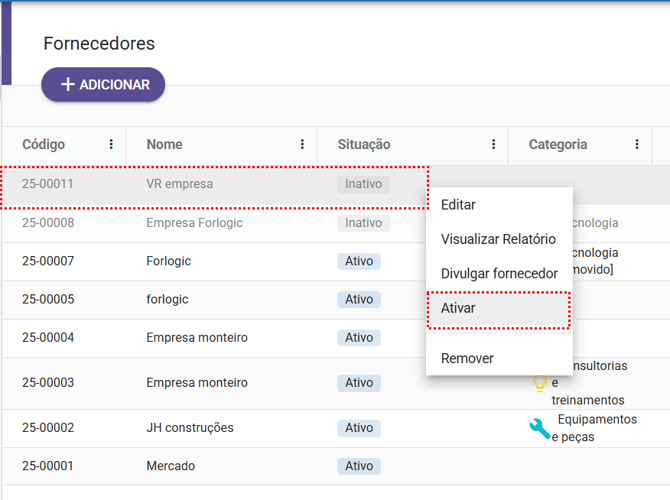Click the yellow lightbulb category icon

(540, 383)
